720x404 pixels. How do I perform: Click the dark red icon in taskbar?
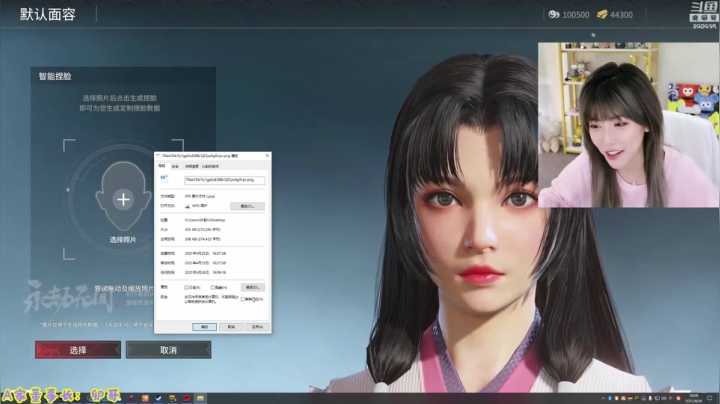[132, 398]
